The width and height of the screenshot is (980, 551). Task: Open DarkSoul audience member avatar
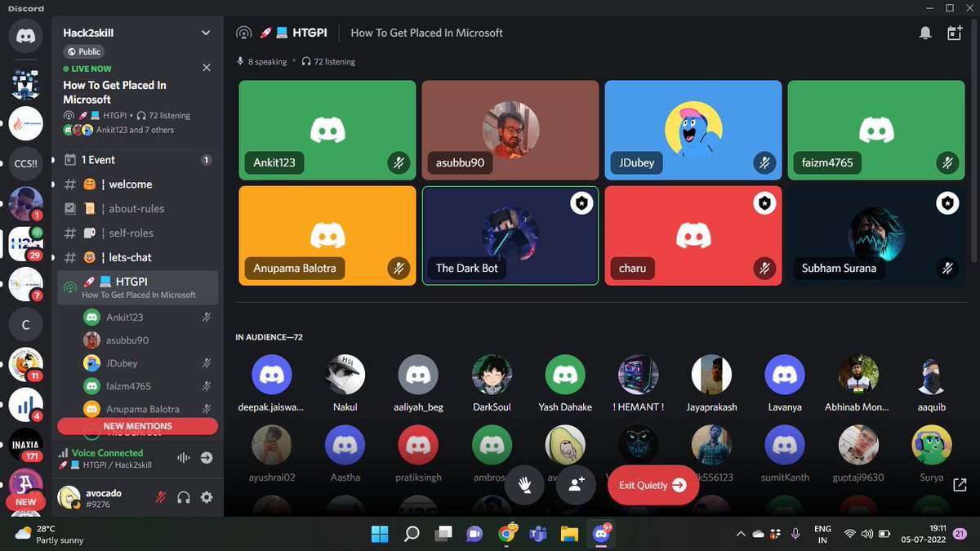coord(492,375)
